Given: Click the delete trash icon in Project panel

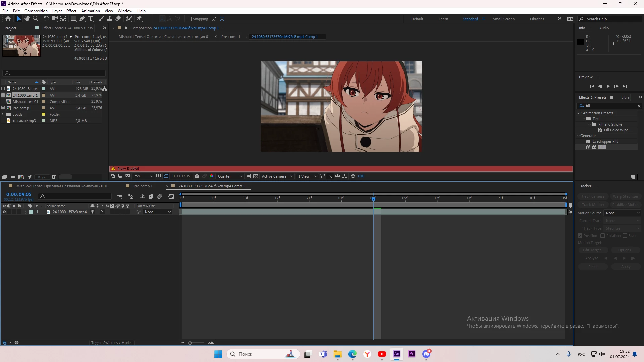Looking at the screenshot, I should coord(54,177).
